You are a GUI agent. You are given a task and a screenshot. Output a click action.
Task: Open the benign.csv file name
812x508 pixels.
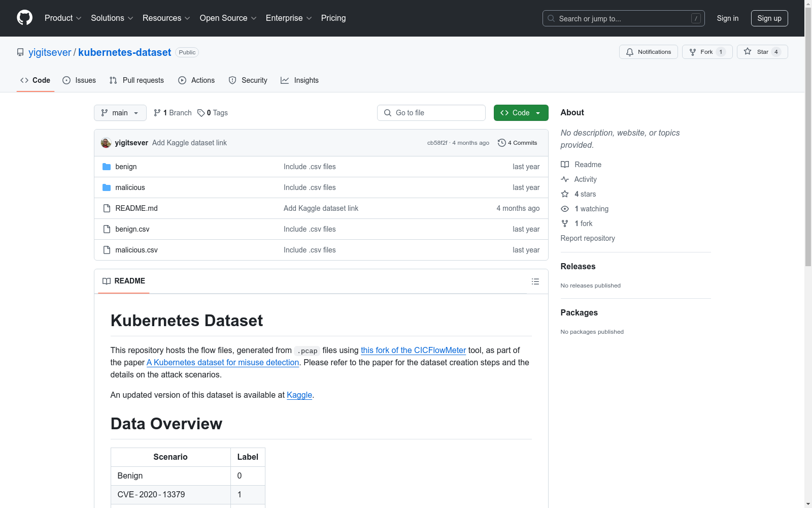[x=132, y=229]
